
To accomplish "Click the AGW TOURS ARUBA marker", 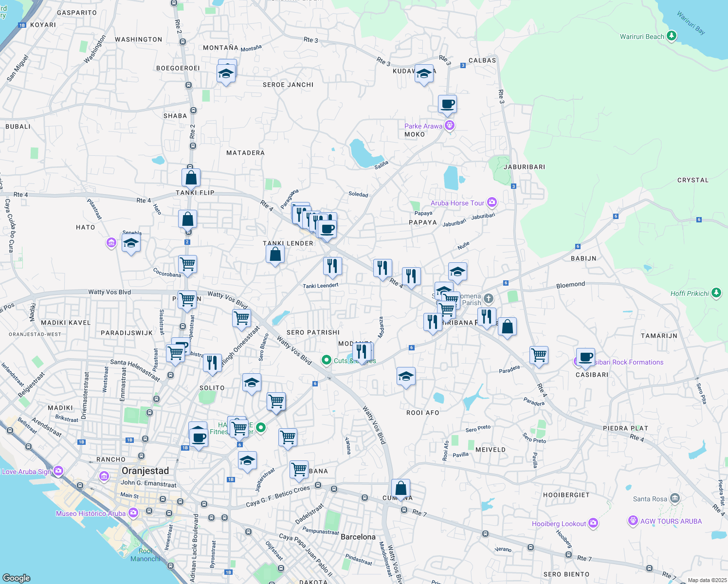I will (633, 521).
